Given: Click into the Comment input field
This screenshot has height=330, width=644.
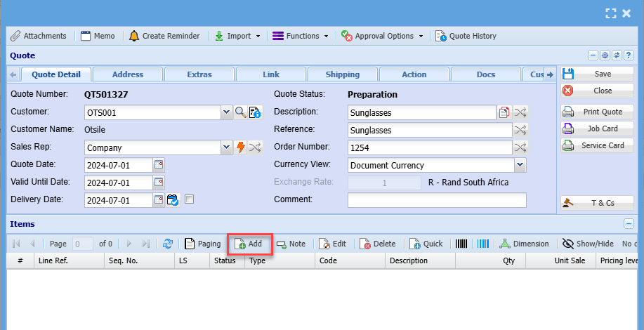Looking at the screenshot, I should 436,200.
